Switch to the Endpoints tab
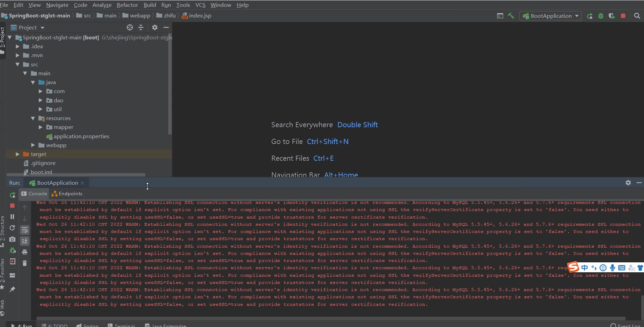 pos(67,194)
